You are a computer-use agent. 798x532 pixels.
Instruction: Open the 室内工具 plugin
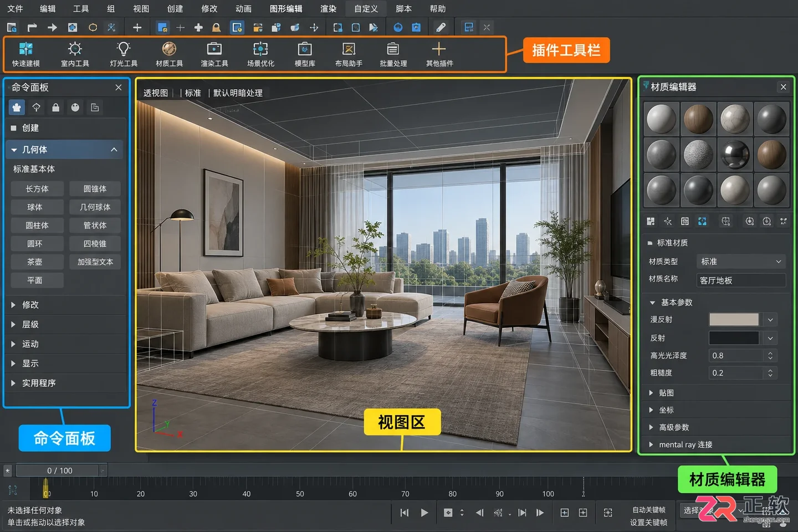75,54
